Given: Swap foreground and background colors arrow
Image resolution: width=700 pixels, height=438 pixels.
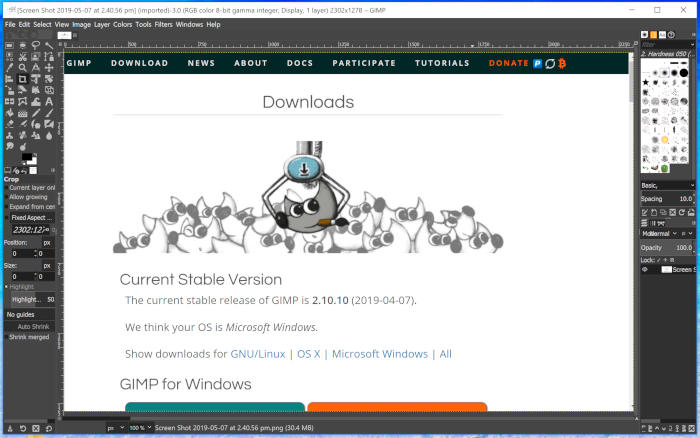Looking at the screenshot, I should [x=37, y=156].
